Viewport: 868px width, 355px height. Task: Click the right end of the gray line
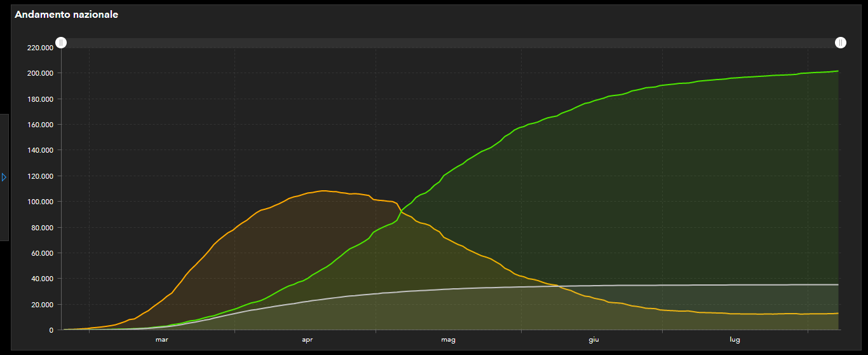838,284
